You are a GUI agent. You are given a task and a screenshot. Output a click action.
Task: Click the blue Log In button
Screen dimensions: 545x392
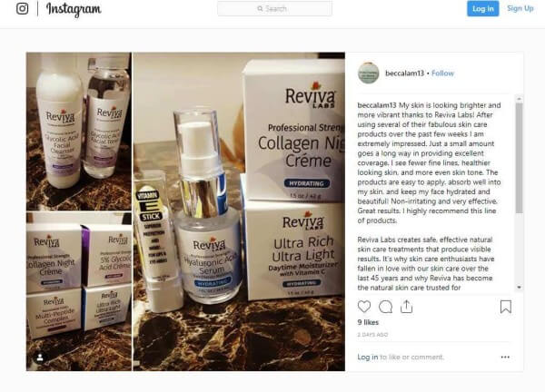(483, 9)
